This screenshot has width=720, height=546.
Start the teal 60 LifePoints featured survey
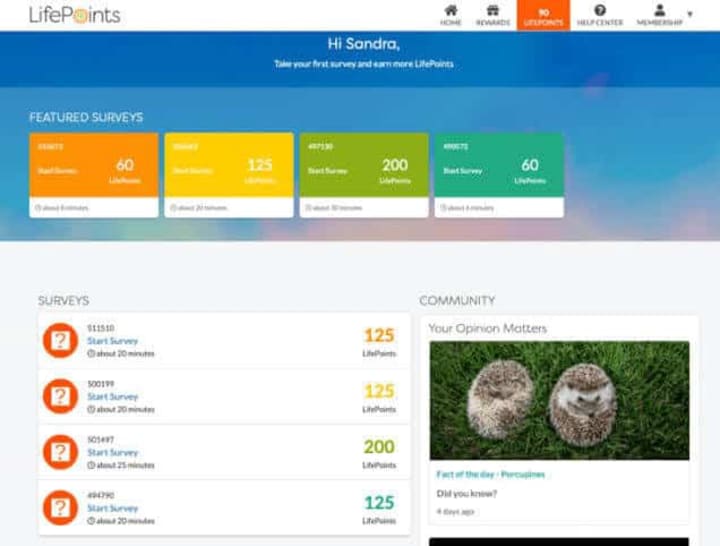(x=499, y=175)
